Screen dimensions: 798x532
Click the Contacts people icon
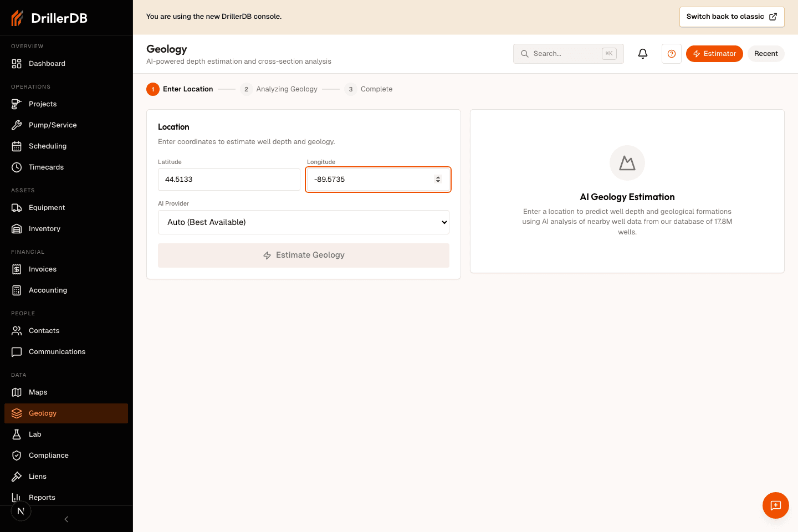coord(17,331)
